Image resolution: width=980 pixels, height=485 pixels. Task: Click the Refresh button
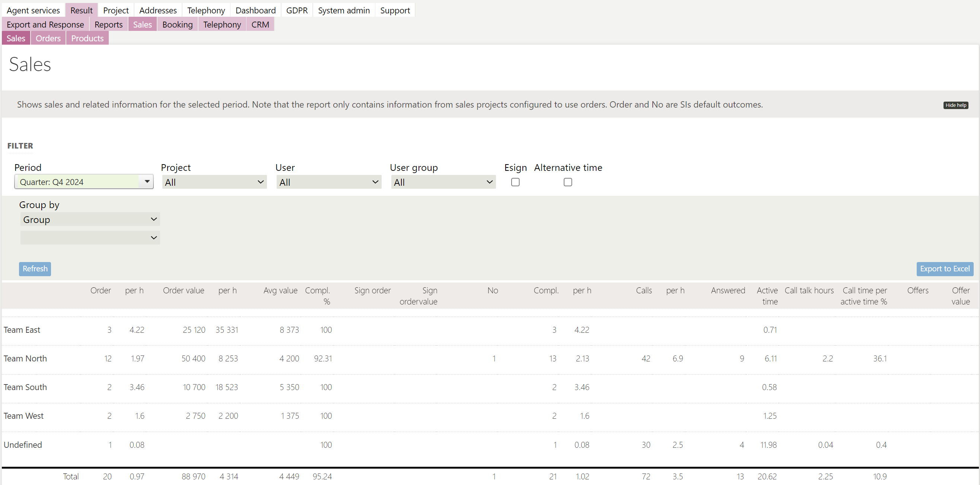point(35,269)
